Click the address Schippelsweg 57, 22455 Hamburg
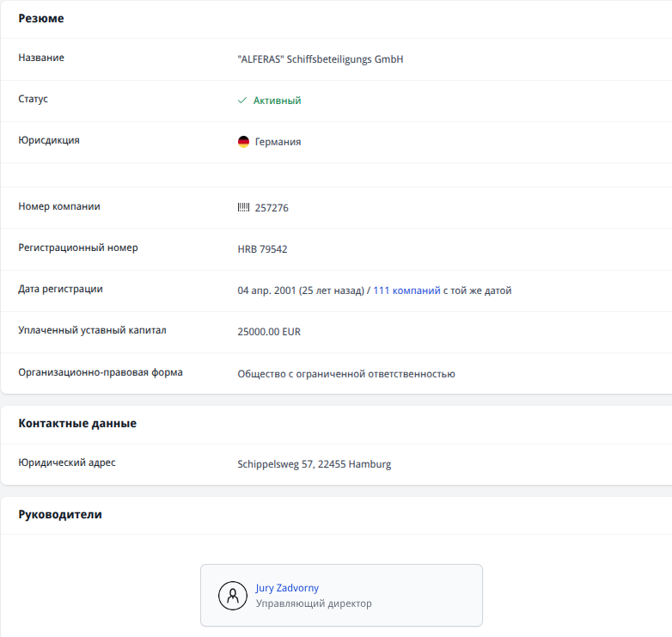 [314, 464]
